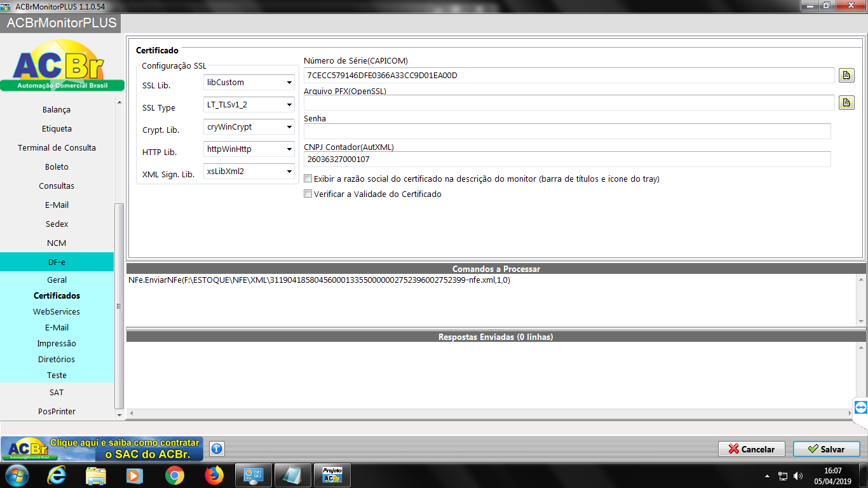Open the notepad-like taskbar application
The image size is (868, 488).
[x=293, y=475]
